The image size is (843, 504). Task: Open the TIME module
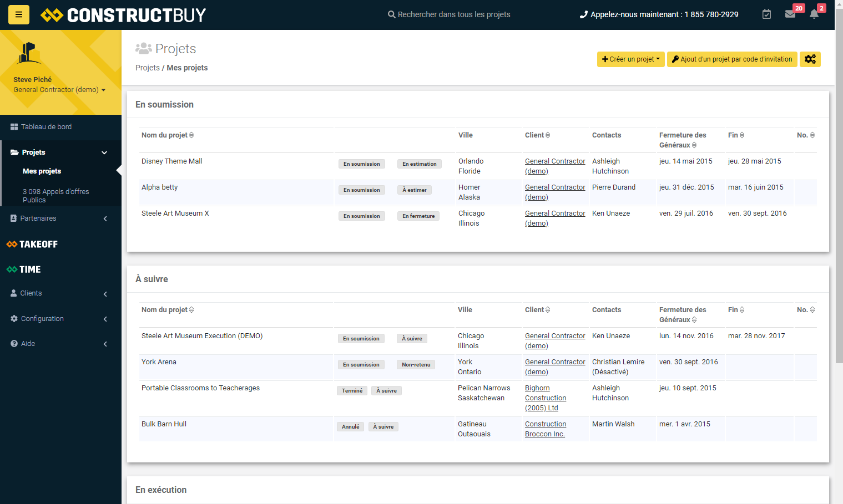click(24, 269)
